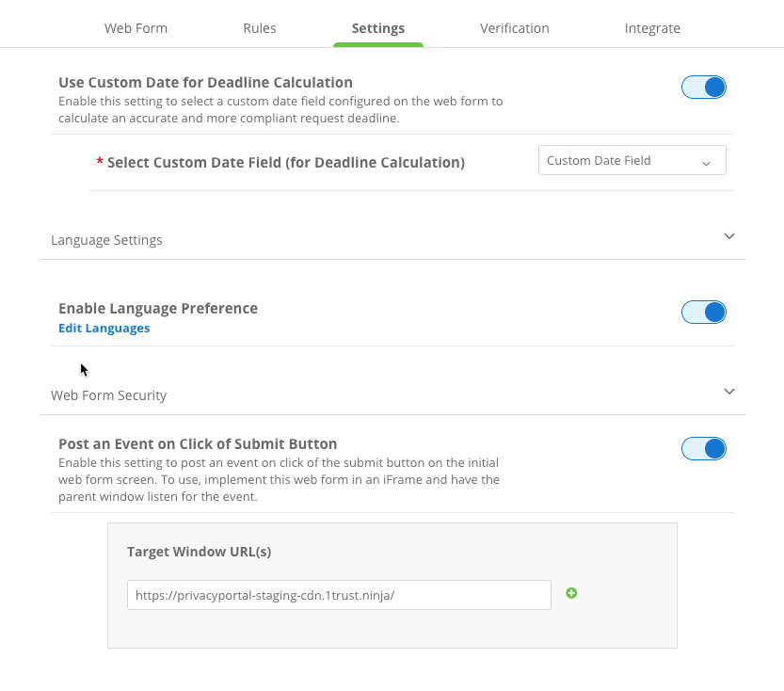Open the Rules tab
This screenshot has height=691, width=784.
[260, 28]
